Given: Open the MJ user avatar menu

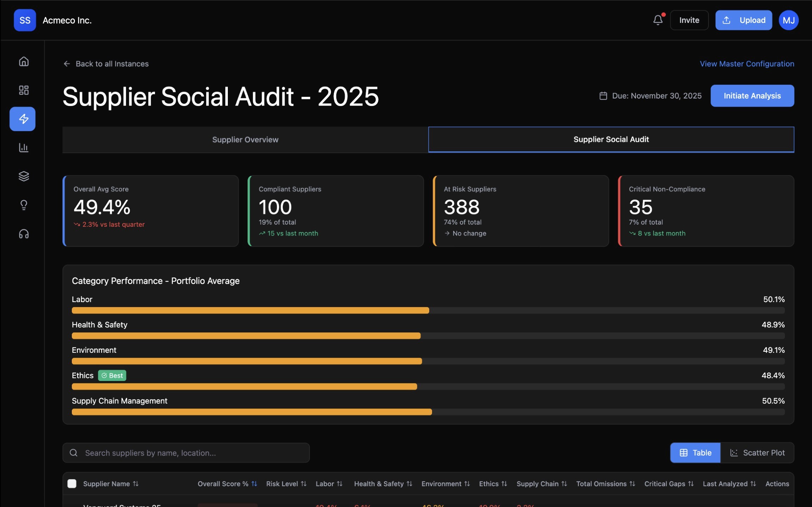Looking at the screenshot, I should 788,20.
